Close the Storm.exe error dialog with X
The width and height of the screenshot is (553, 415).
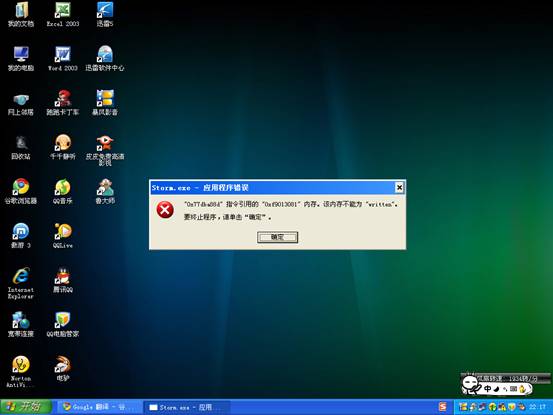(x=399, y=187)
